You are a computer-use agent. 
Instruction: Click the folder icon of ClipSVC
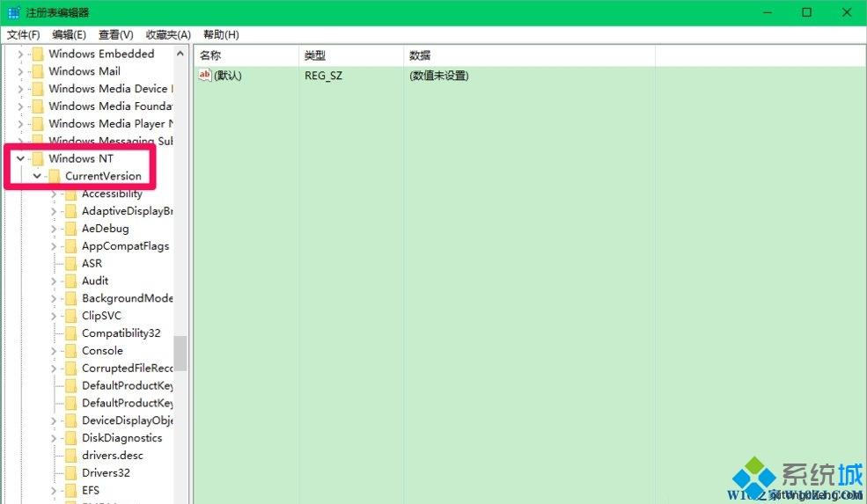[70, 316]
